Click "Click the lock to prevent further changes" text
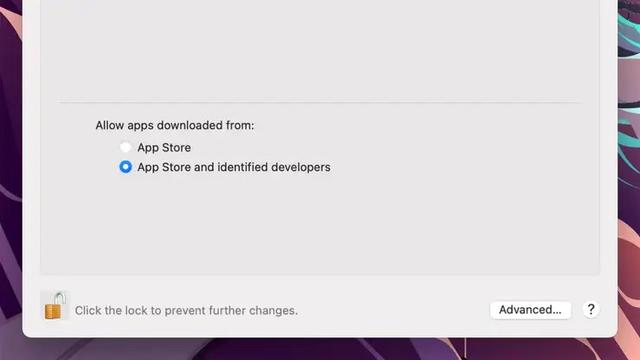The width and height of the screenshot is (640, 360). 186,311
